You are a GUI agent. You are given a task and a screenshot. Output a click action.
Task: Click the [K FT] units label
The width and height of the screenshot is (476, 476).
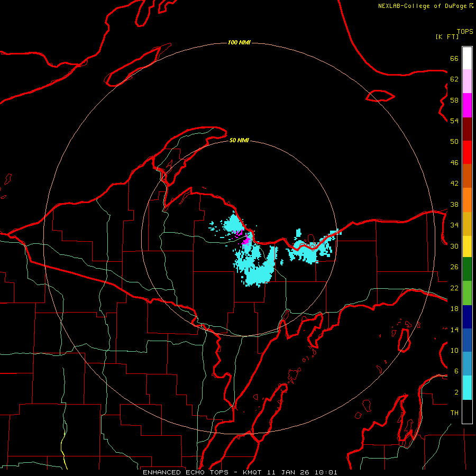pos(447,36)
